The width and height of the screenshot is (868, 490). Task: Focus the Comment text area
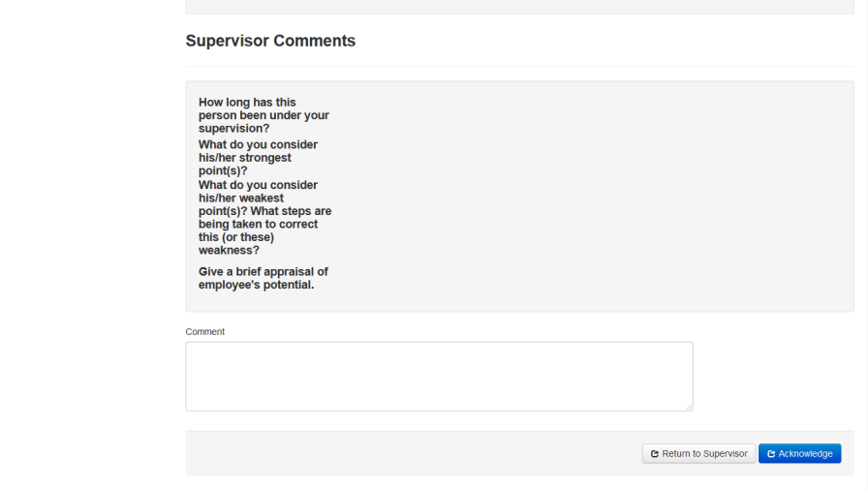pos(439,376)
